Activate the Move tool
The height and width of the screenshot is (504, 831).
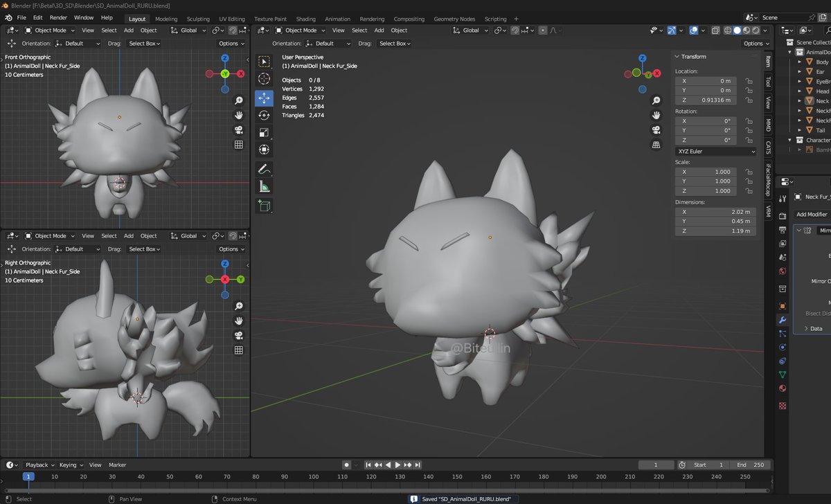[x=264, y=98]
